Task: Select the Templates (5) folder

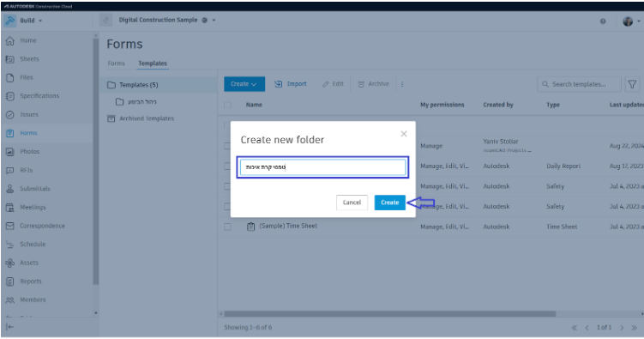Action: [159, 85]
